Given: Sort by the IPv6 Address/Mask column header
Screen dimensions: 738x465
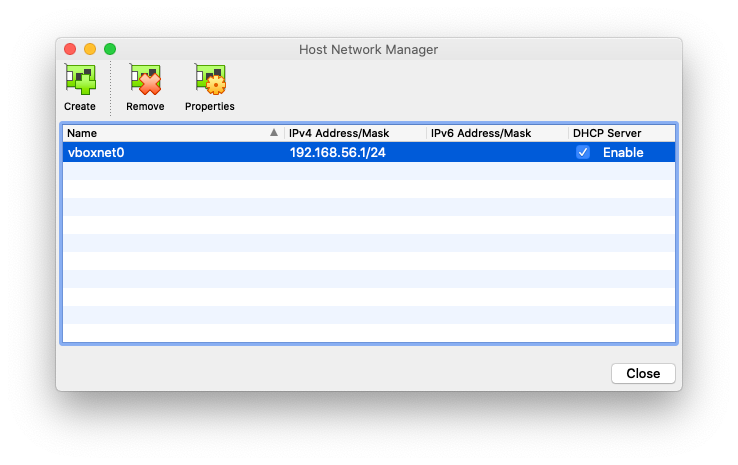Looking at the screenshot, I should 497,133.
